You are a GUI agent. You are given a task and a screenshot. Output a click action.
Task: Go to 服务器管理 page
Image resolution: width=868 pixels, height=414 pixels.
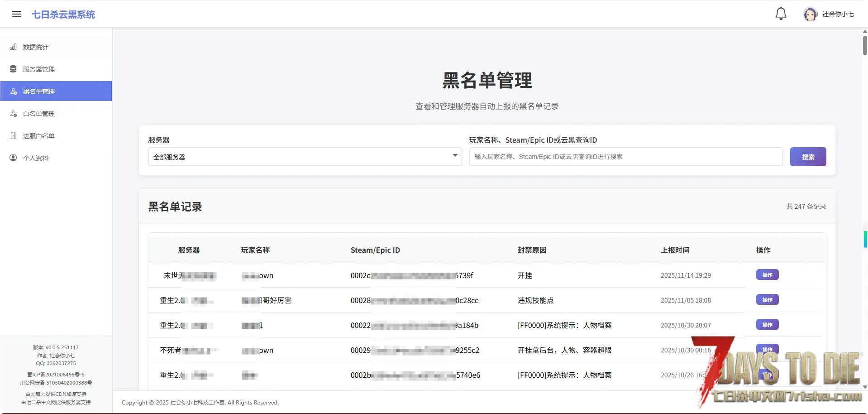coord(39,69)
